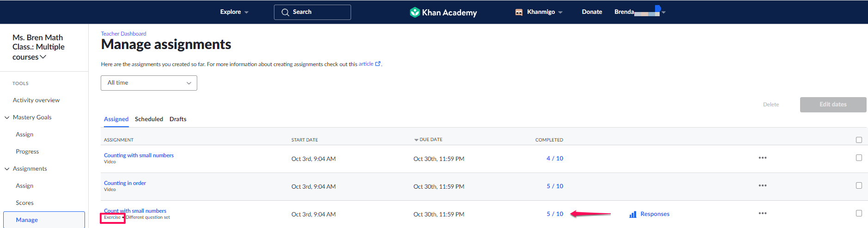The image size is (868, 228).
Task: Click the external link icon beside article
Action: click(378, 64)
